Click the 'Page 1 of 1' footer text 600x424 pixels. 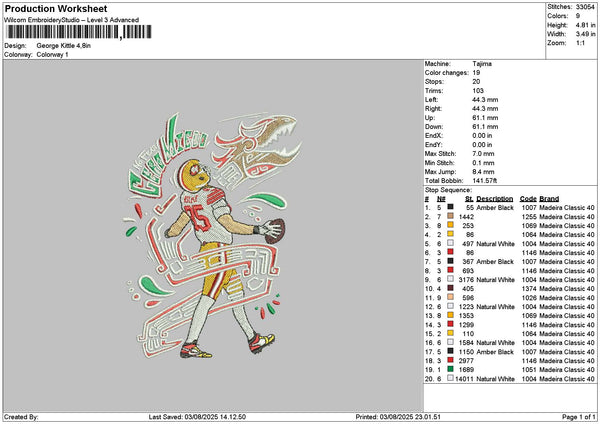(x=579, y=417)
